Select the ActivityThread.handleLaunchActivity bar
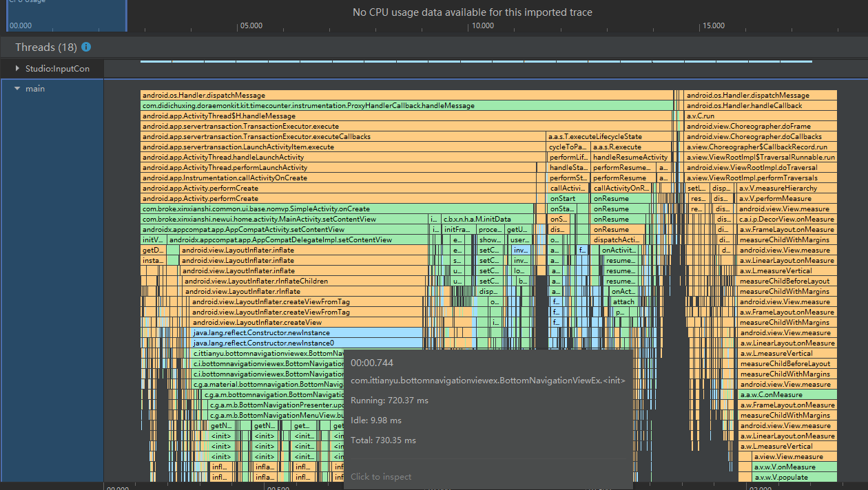The image size is (868, 490). (343, 158)
